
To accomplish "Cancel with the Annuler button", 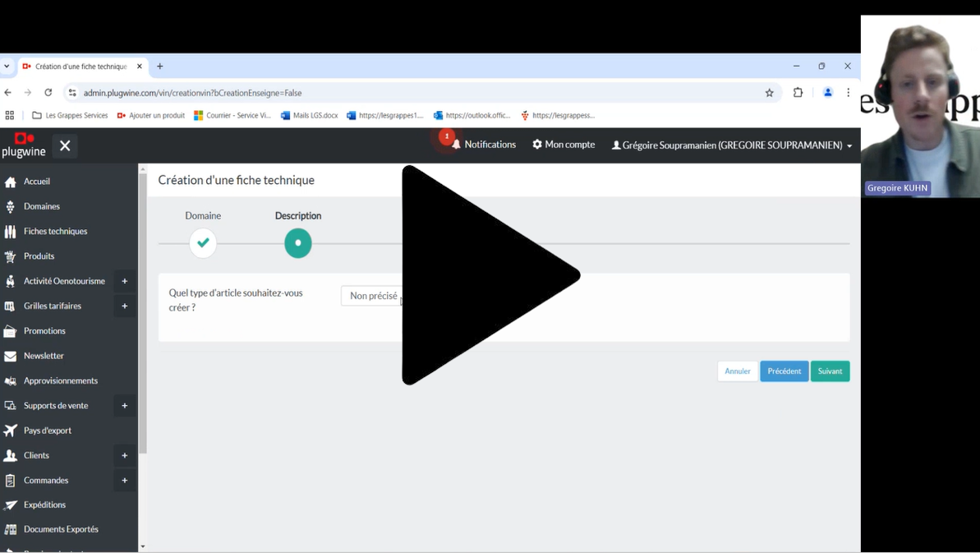I will click(737, 371).
